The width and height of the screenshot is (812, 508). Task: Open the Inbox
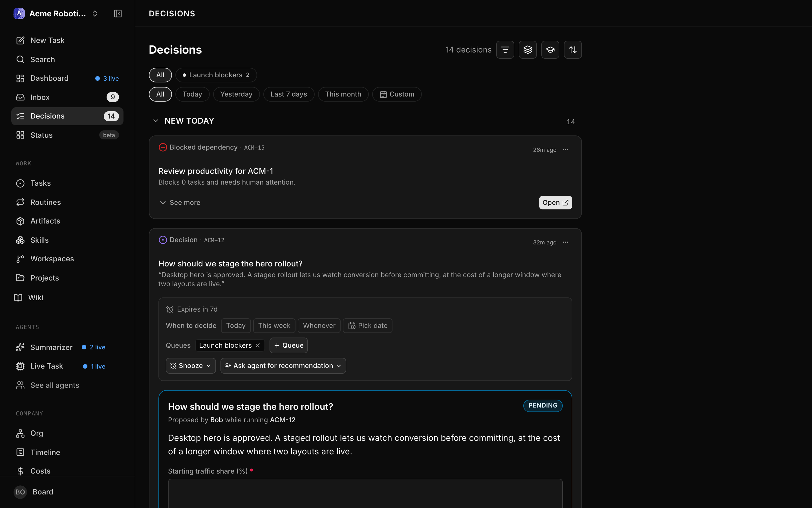(x=67, y=97)
